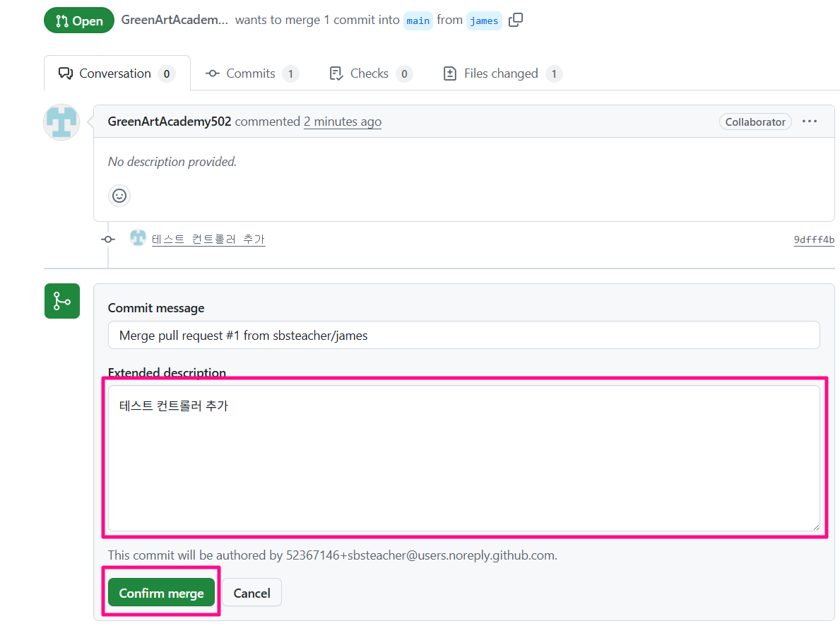The image size is (840, 626).
Task: Switch to the Conversation tab
Action: coord(117,73)
